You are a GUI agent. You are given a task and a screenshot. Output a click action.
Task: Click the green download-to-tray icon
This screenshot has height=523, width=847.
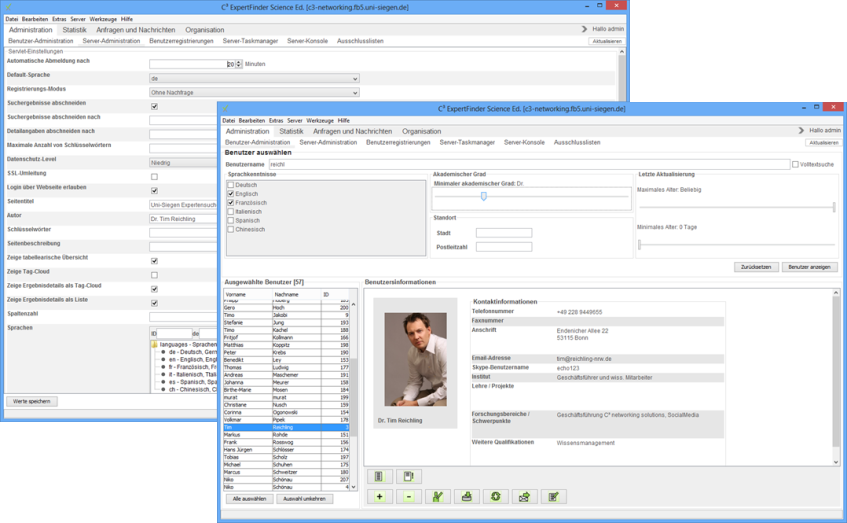point(466,497)
